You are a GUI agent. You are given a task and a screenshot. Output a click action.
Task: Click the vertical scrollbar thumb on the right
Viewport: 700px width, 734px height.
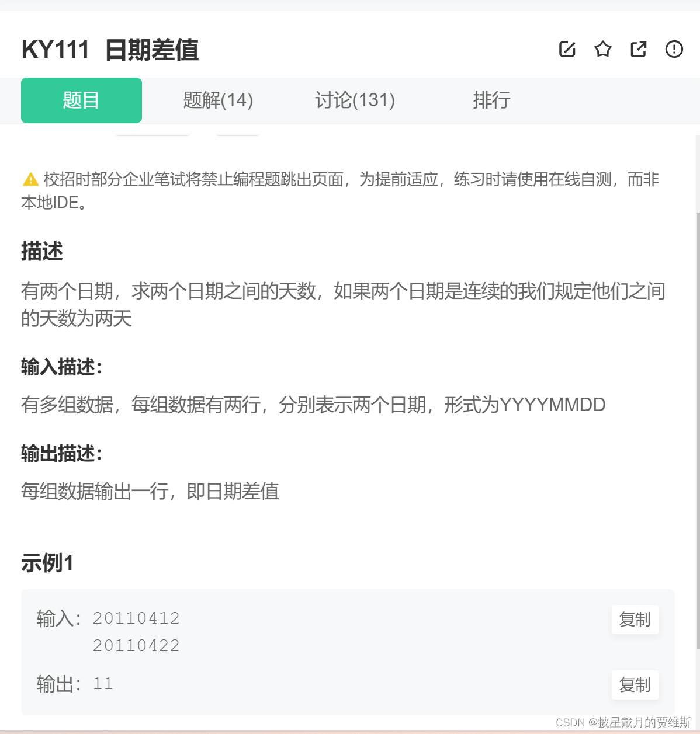[698, 430]
